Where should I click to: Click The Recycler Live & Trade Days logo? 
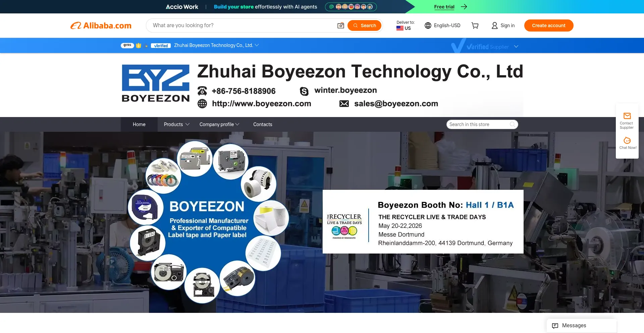[x=344, y=226]
